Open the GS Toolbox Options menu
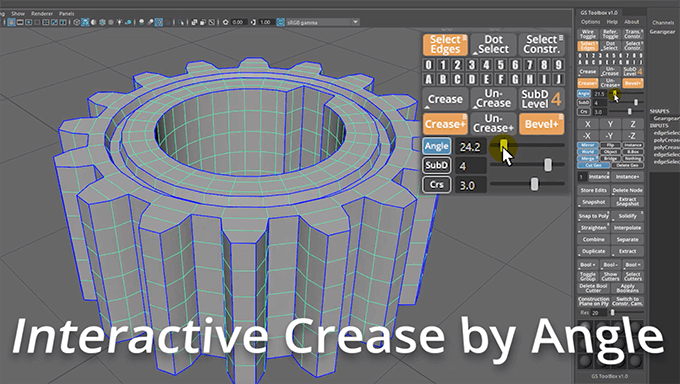Image resolution: width=680 pixels, height=384 pixels. click(591, 22)
